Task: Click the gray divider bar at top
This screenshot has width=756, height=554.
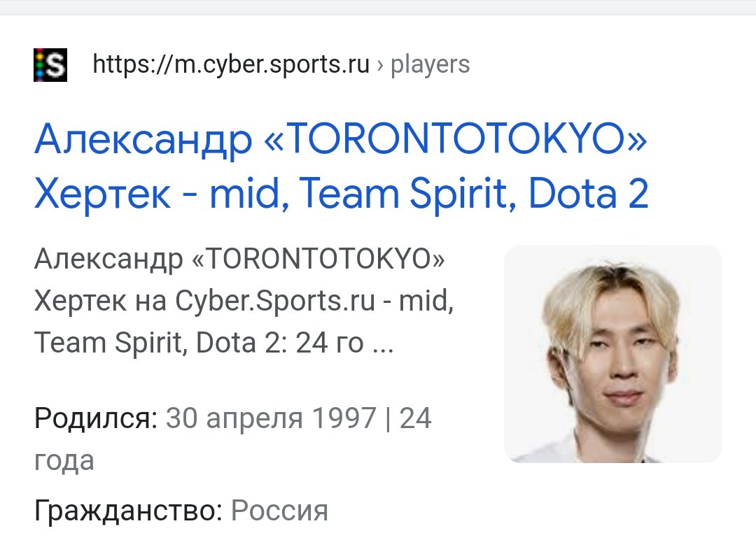Action: coord(378,7)
